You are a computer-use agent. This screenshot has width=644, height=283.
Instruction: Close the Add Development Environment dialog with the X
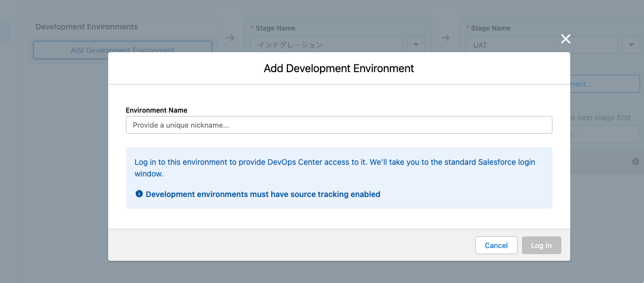(x=565, y=39)
